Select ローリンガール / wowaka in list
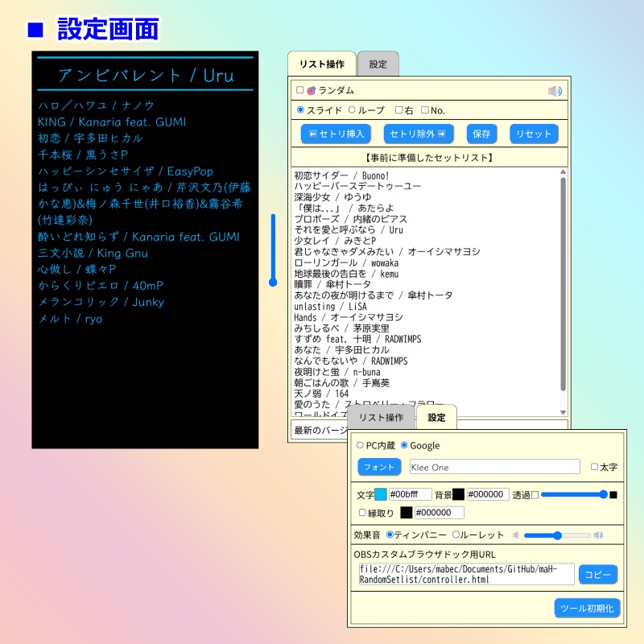The height and width of the screenshot is (644, 644). tap(346, 262)
